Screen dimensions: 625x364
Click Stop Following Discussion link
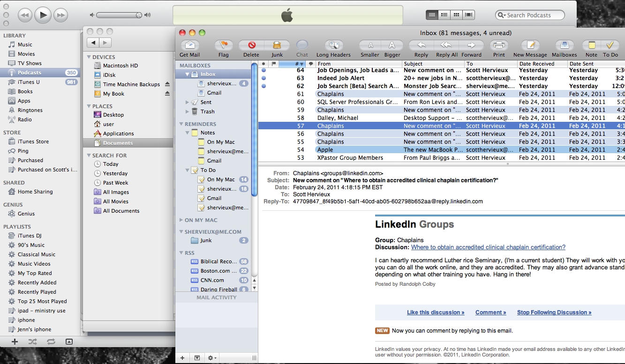[554, 312]
